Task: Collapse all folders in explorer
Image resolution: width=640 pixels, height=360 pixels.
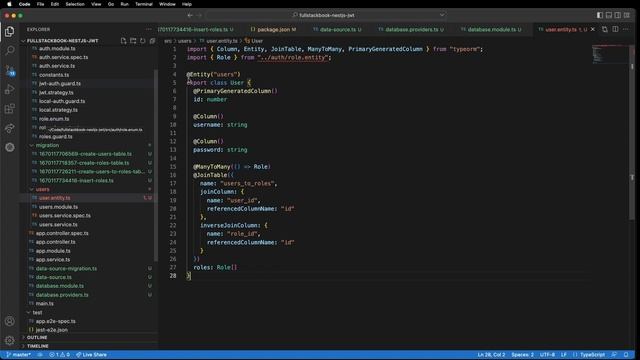Action: [x=152, y=41]
